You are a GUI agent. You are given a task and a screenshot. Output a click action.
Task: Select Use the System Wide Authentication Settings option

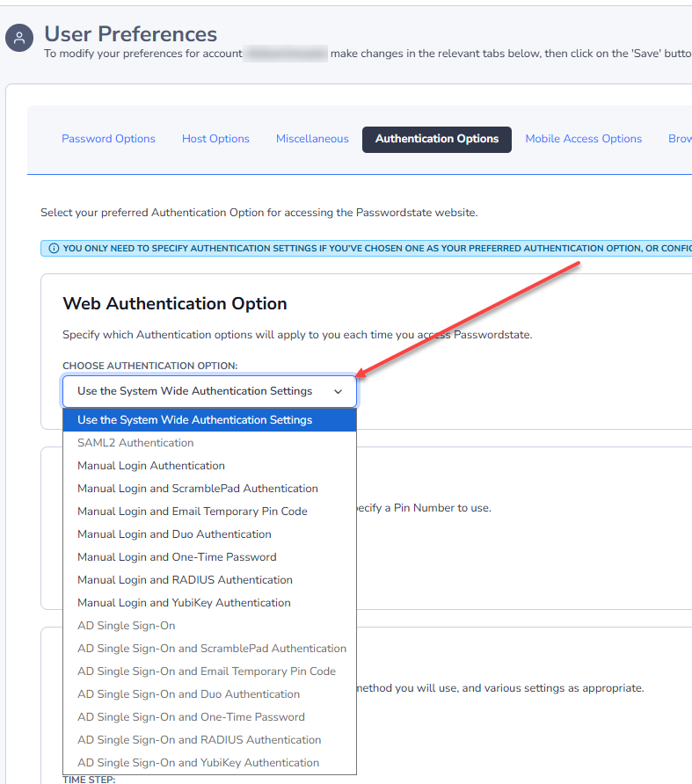pyautogui.click(x=209, y=420)
